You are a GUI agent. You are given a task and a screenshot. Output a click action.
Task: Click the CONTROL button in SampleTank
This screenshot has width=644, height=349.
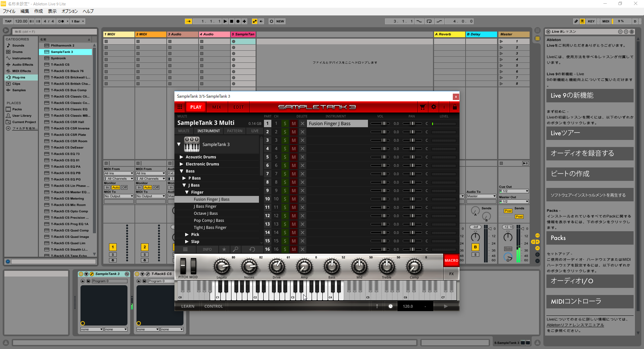(214, 306)
